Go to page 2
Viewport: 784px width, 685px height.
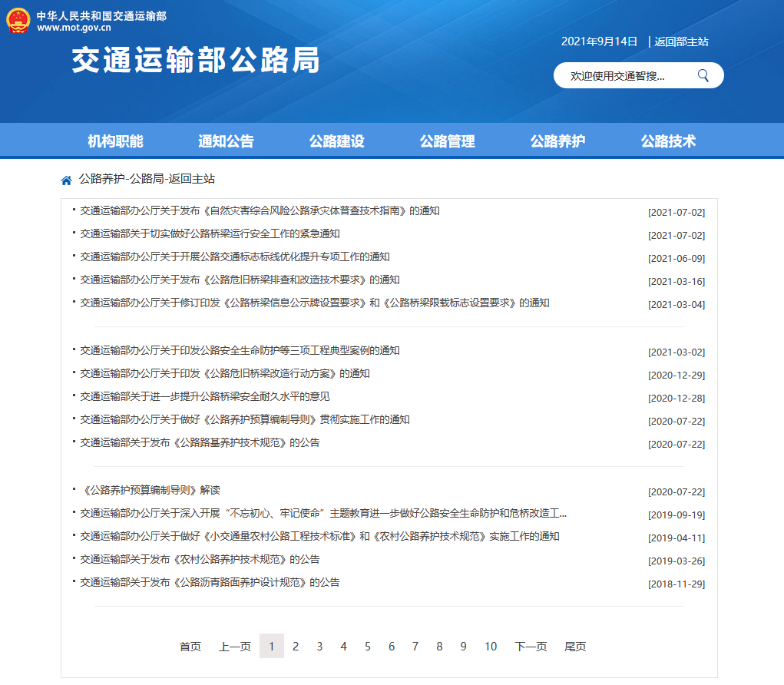coord(296,647)
